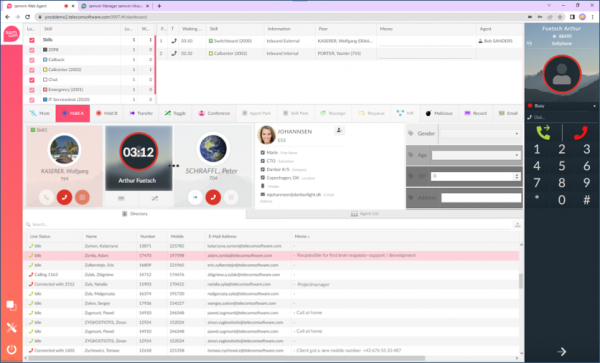Viewport: 600px width, 363px height.
Task: Click the Mute call button
Action: coord(40,113)
